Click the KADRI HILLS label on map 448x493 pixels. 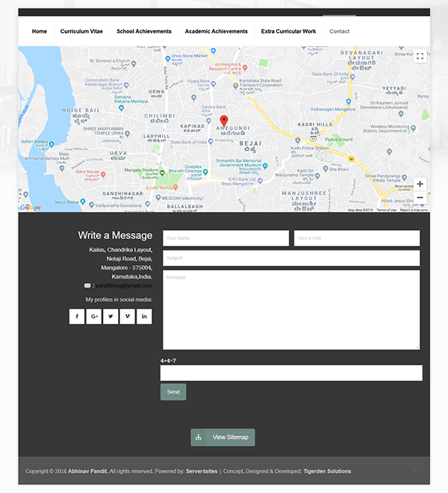[x=314, y=125]
